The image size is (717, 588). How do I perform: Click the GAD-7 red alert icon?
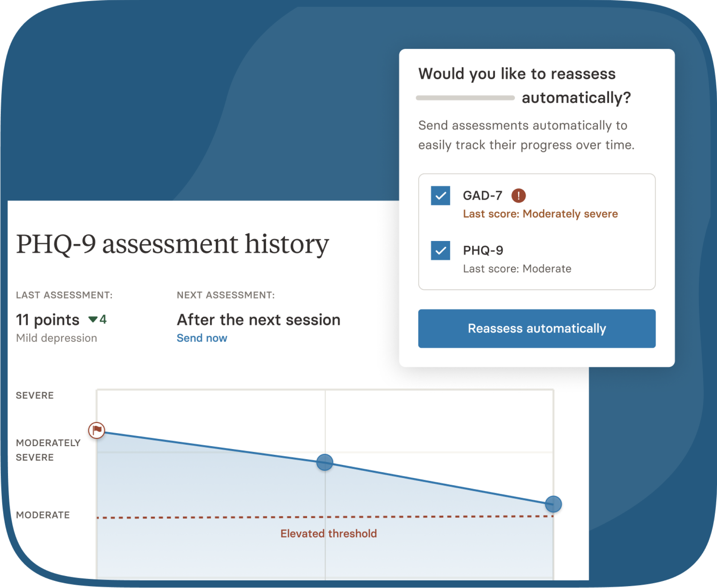tap(518, 196)
